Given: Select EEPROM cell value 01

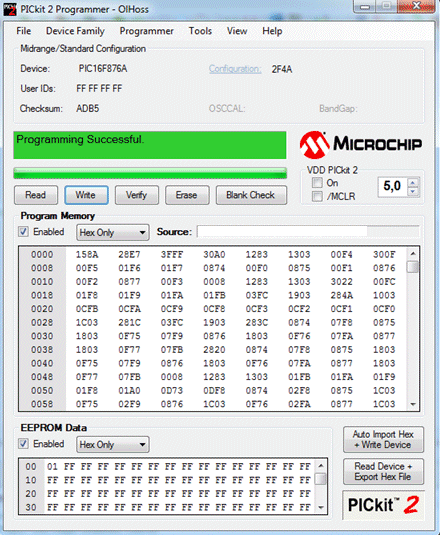Looking at the screenshot, I should click(x=52, y=466).
